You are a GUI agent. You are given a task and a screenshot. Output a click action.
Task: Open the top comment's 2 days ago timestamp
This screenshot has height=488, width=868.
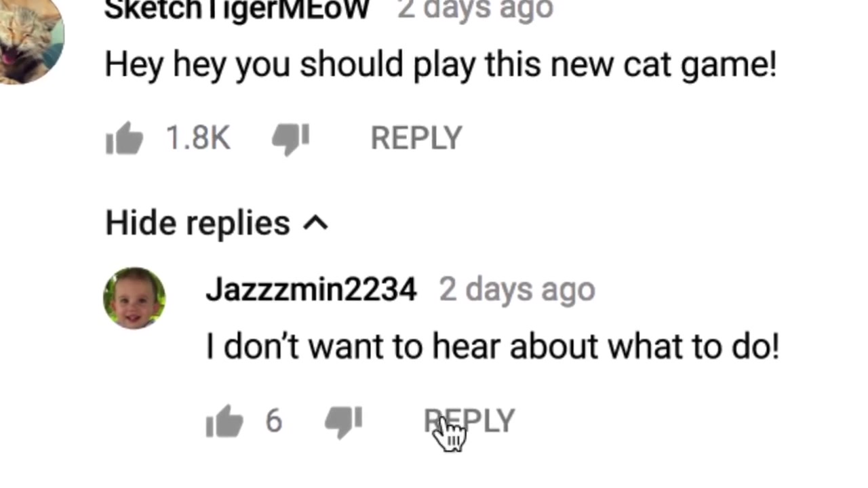click(475, 9)
